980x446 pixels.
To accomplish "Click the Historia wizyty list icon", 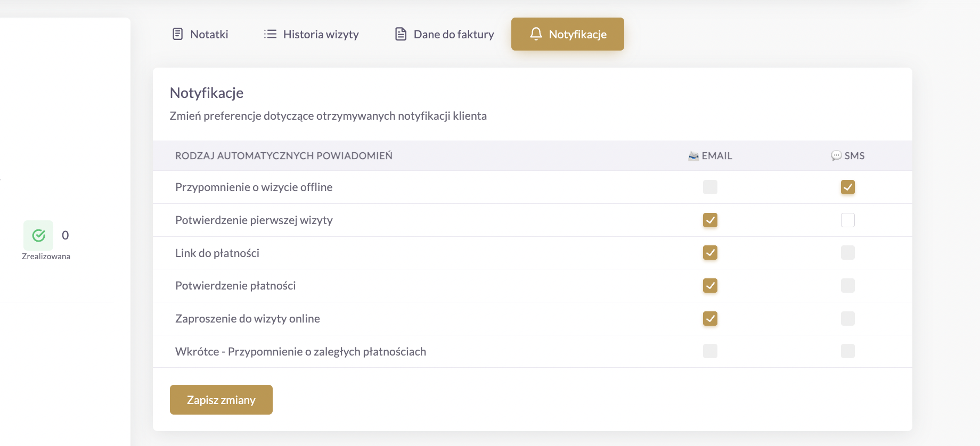I will 270,34.
